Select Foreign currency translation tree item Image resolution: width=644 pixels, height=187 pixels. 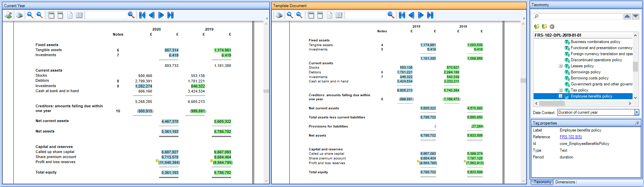pyautogui.click(x=601, y=54)
